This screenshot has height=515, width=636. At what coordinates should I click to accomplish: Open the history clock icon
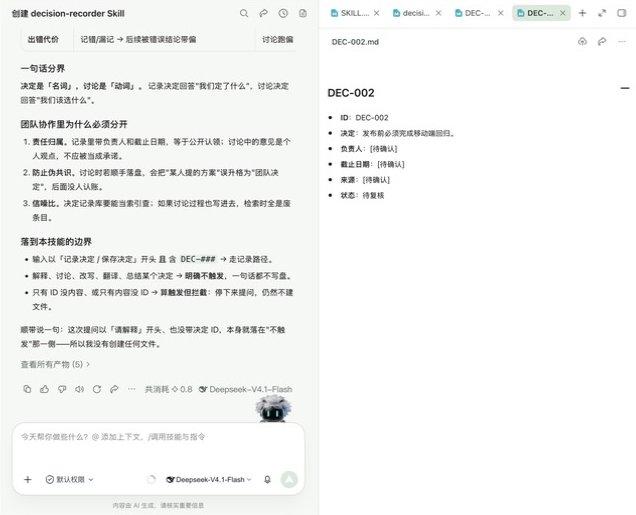click(283, 13)
